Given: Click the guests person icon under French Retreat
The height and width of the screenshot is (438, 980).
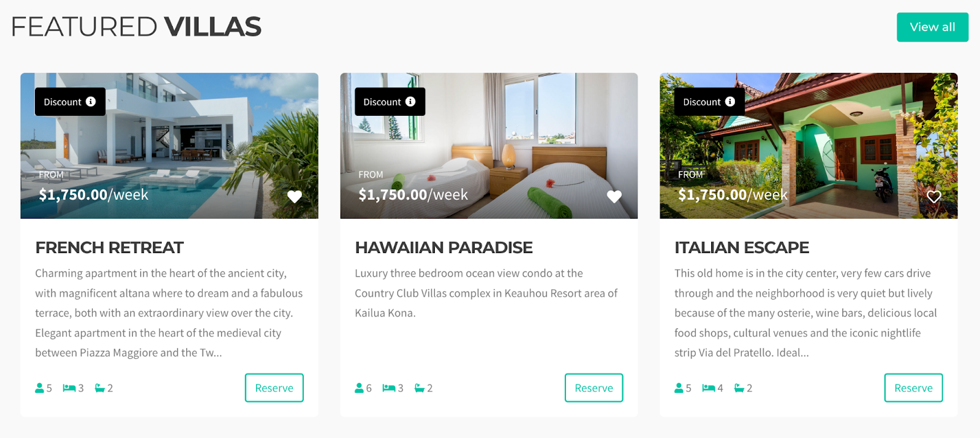Looking at the screenshot, I should coord(40,388).
